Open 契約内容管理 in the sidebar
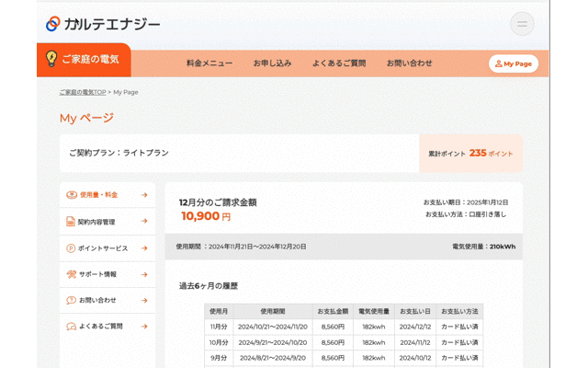 pyautogui.click(x=107, y=221)
